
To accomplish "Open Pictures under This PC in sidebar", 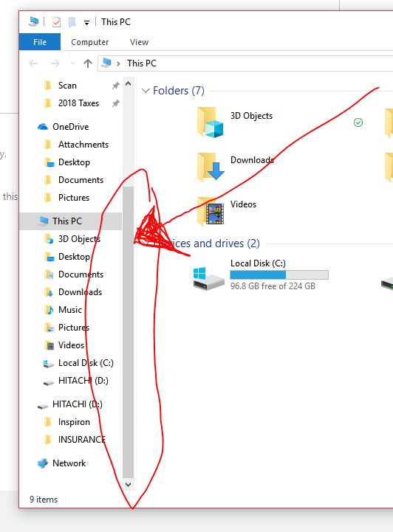I will (74, 328).
